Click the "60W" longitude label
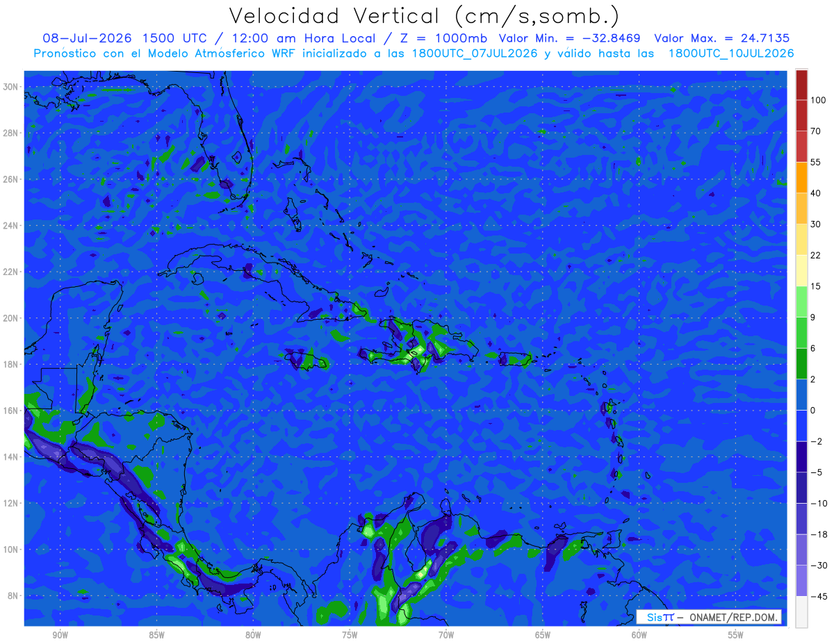 coord(639,635)
